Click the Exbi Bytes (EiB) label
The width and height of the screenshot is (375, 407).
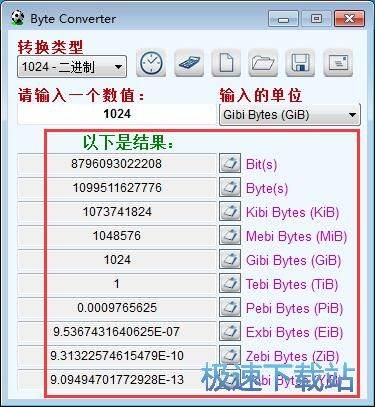click(294, 333)
